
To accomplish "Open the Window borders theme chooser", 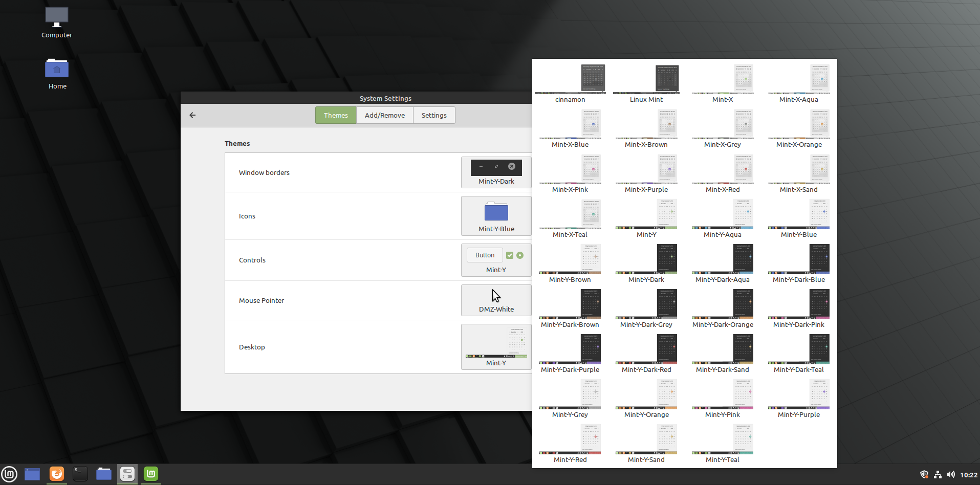I will pyautogui.click(x=496, y=172).
